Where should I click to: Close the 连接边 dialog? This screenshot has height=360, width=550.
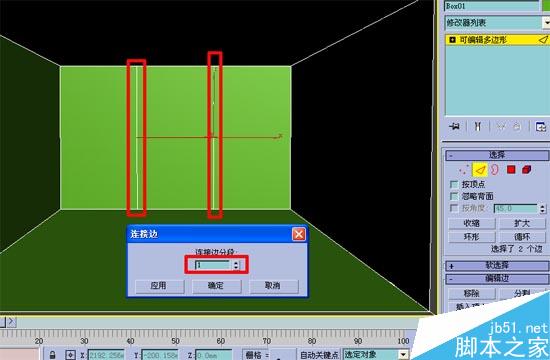299,234
